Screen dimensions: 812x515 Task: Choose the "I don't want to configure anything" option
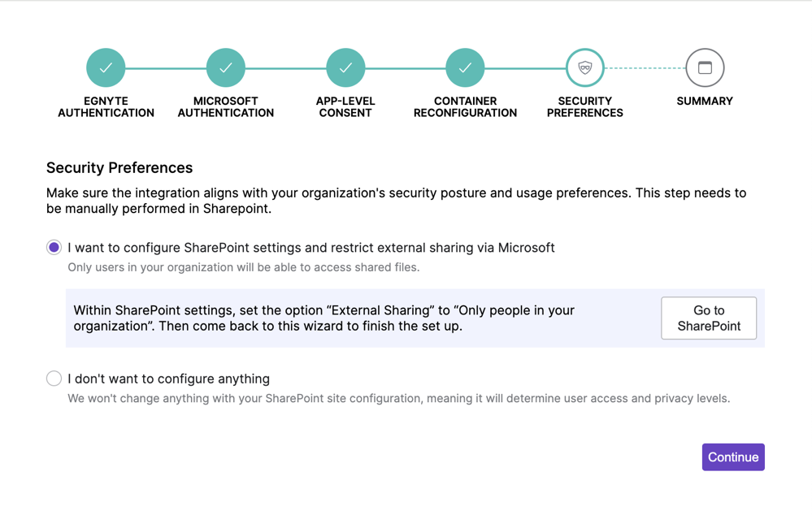coord(54,378)
